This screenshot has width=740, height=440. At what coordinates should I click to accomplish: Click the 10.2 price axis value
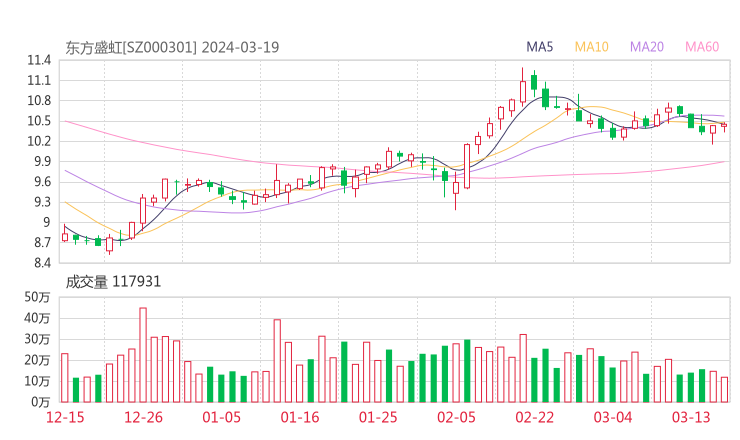coord(39,141)
